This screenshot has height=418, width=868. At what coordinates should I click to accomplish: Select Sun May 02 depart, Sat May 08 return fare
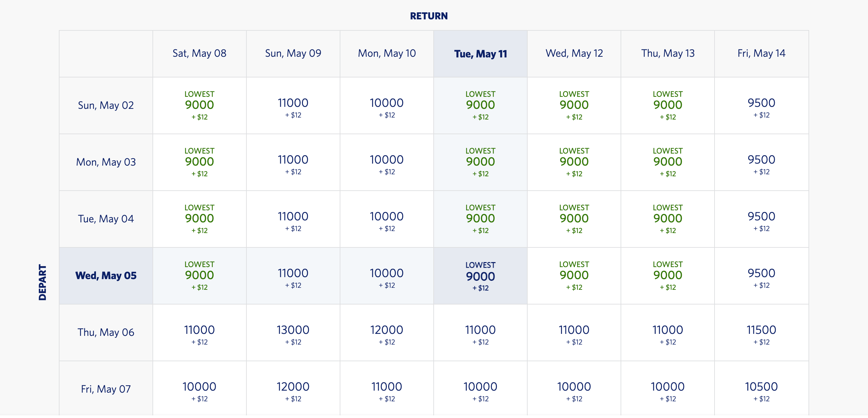click(x=200, y=106)
